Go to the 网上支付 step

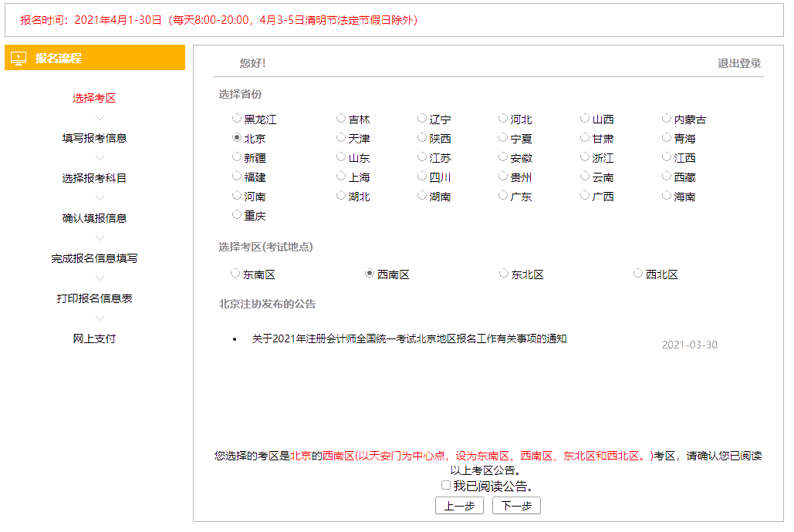(x=94, y=338)
